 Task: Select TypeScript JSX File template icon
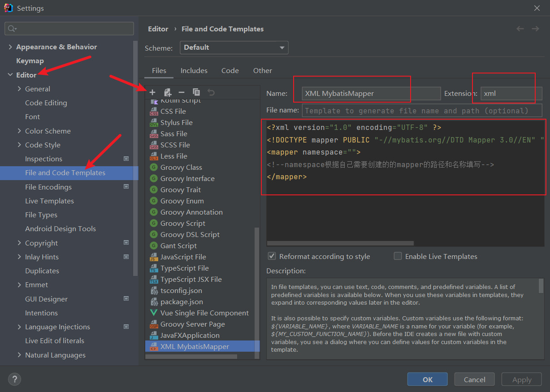tap(154, 280)
